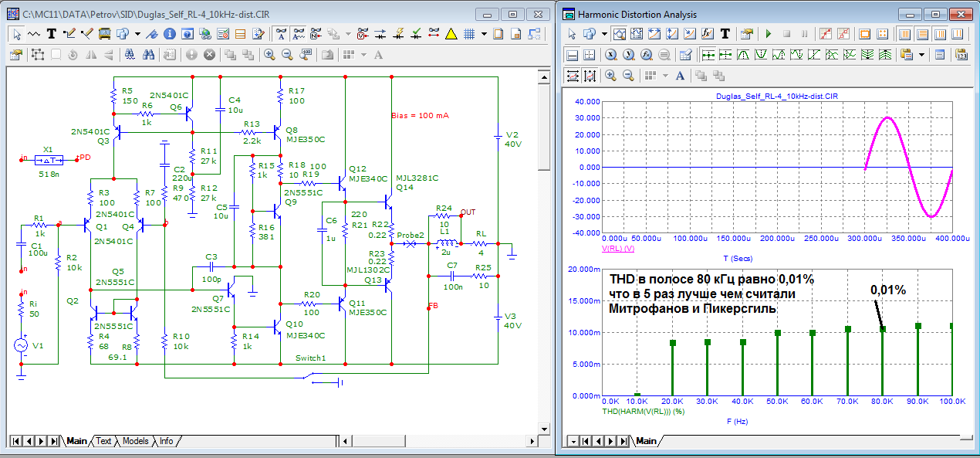Screen dimensions: 980x458
Task: Select the Text mode tool in schematic toolbar
Action: (52, 34)
